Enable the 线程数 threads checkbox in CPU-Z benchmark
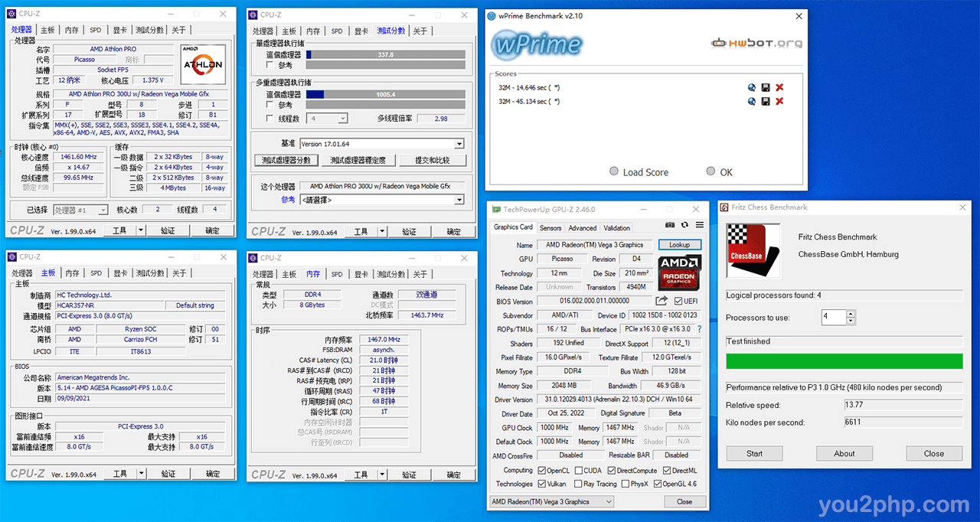This screenshot has width=980, height=522. tap(269, 119)
